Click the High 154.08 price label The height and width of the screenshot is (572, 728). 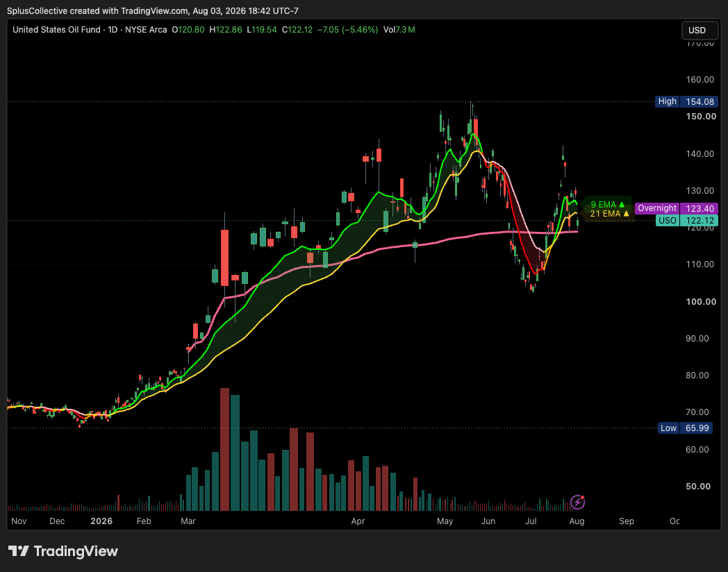687,101
